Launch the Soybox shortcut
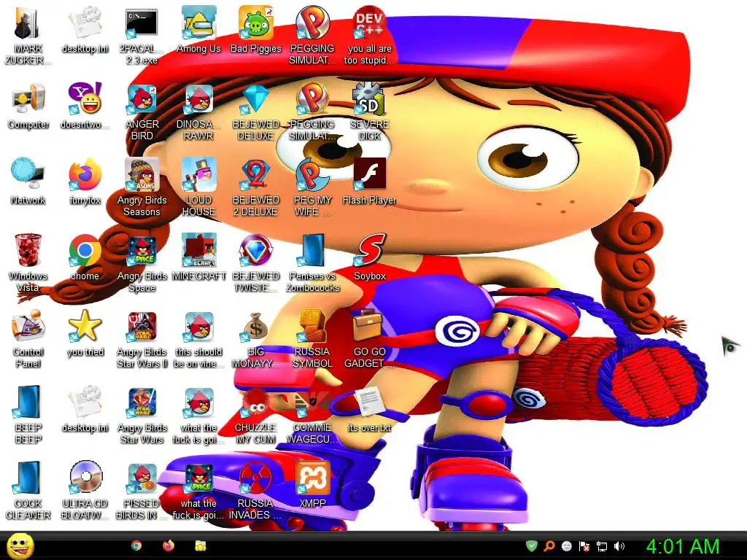Image resolution: width=747 pixels, height=560 pixels. pos(369,257)
